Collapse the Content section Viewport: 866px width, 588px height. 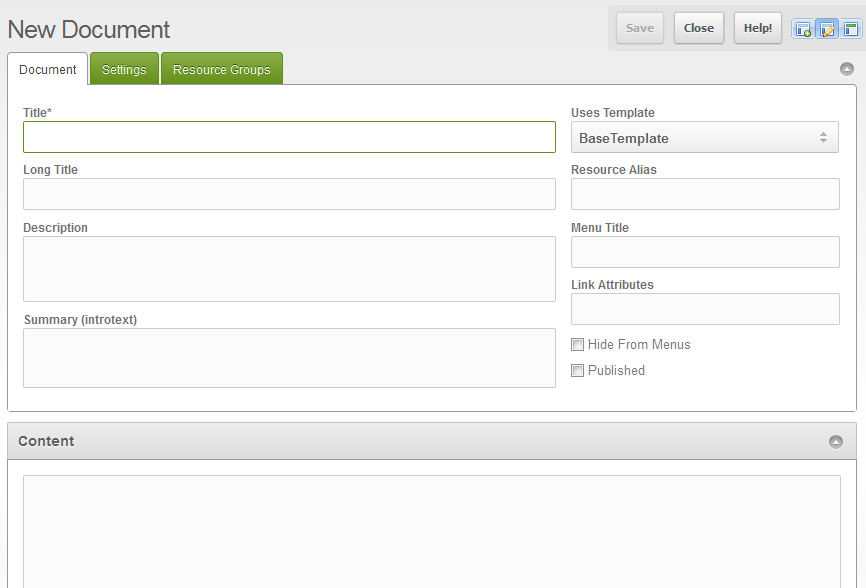[836, 442]
